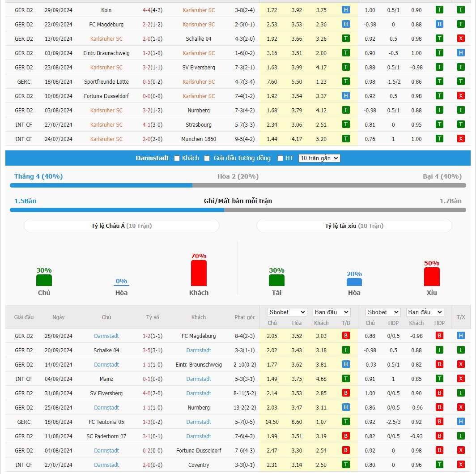Click red B T/B badge in 28/09/2024 Darmstadt row
Viewport: 476px width, 474px height.
click(346, 336)
